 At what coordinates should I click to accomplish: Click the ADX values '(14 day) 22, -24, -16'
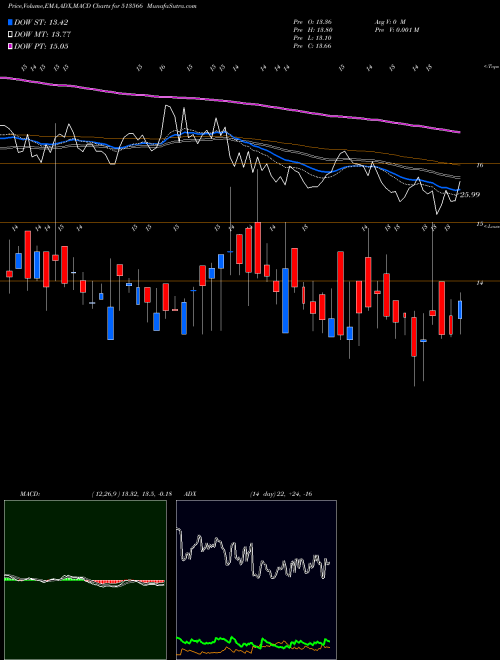281,494
